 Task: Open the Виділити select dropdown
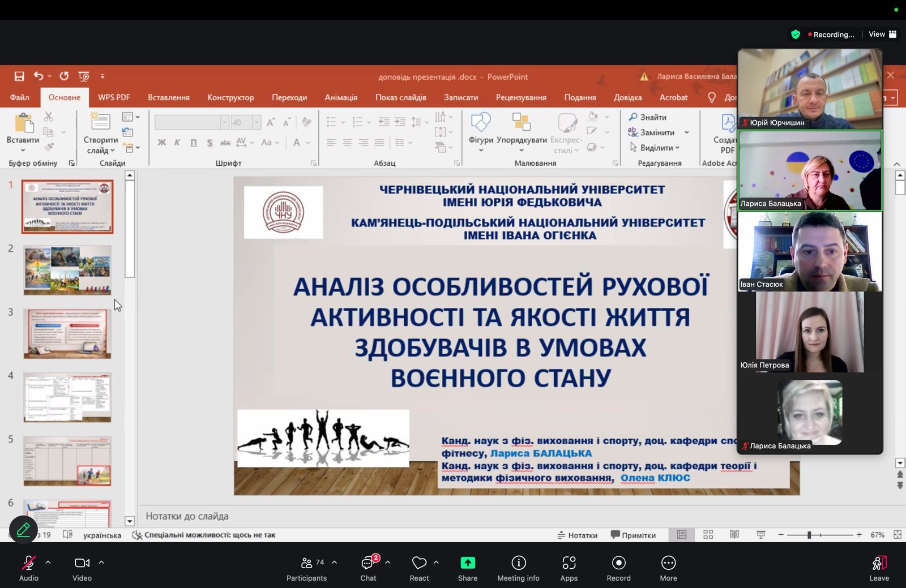655,148
